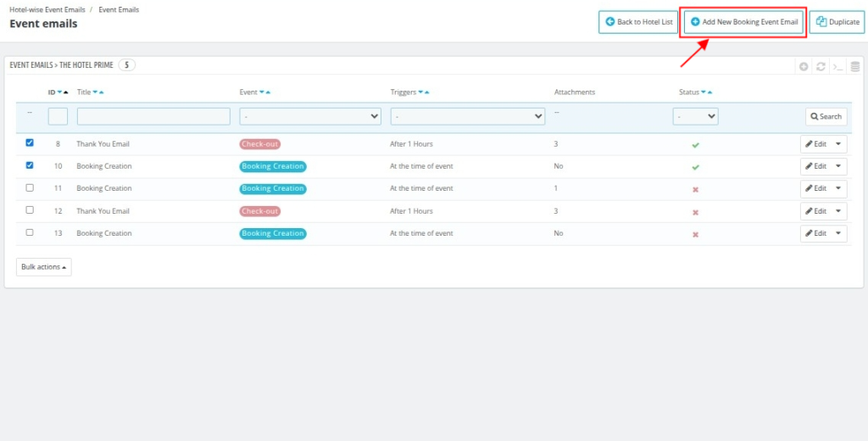Sort Title column ascending with up arrow
This screenshot has width=868, height=441.
click(x=102, y=92)
